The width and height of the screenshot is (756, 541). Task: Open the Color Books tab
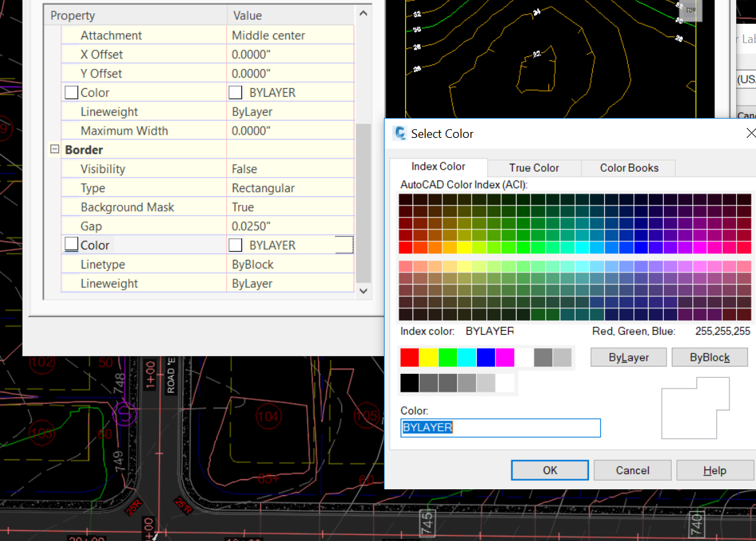point(627,168)
